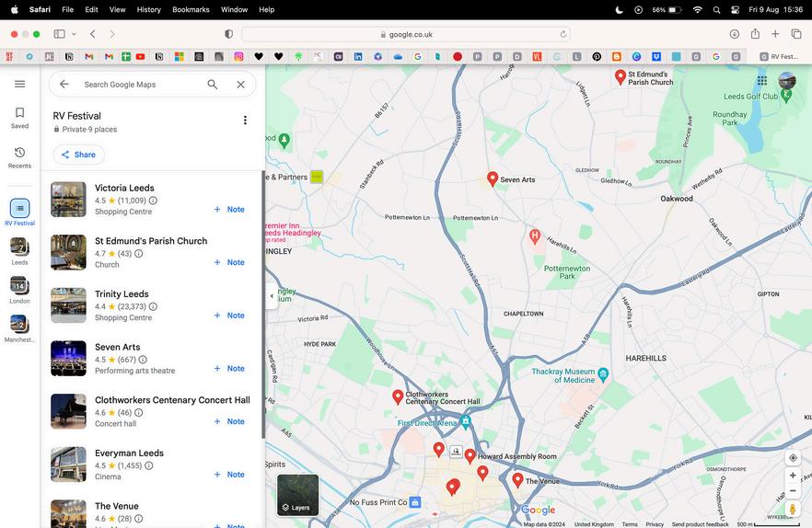The image size is (812, 528).
Task: Open the Terms link in map footer
Action: (630, 524)
